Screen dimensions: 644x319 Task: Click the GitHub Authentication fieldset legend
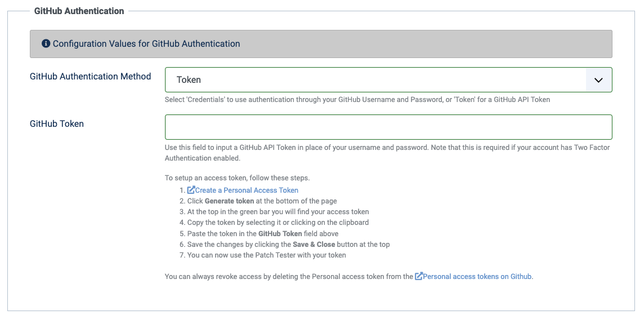point(79,11)
